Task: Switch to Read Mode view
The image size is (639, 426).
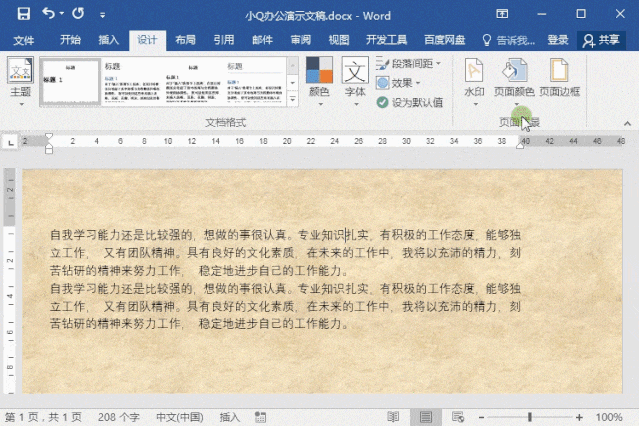Action: tap(393, 417)
